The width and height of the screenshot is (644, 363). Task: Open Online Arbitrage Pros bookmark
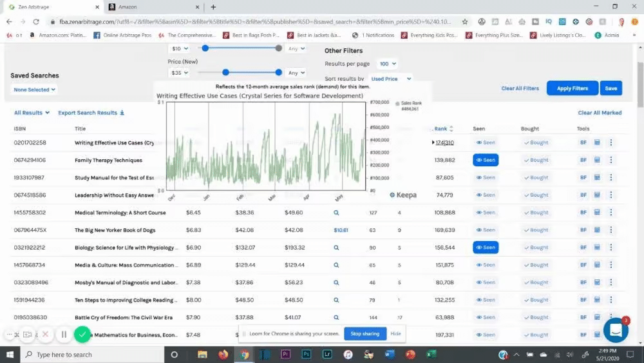click(122, 35)
